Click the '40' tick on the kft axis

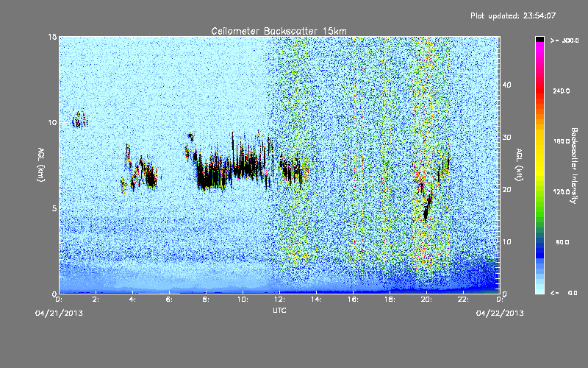(506, 85)
